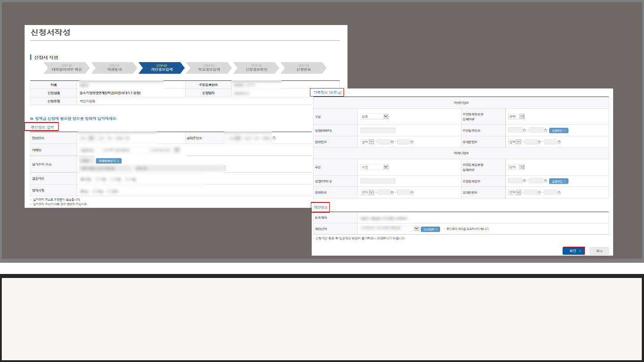Screen dimensions: 644x362
Task: Click mouse icon after mother's first 주민등록번호 field
Action: (x=525, y=181)
